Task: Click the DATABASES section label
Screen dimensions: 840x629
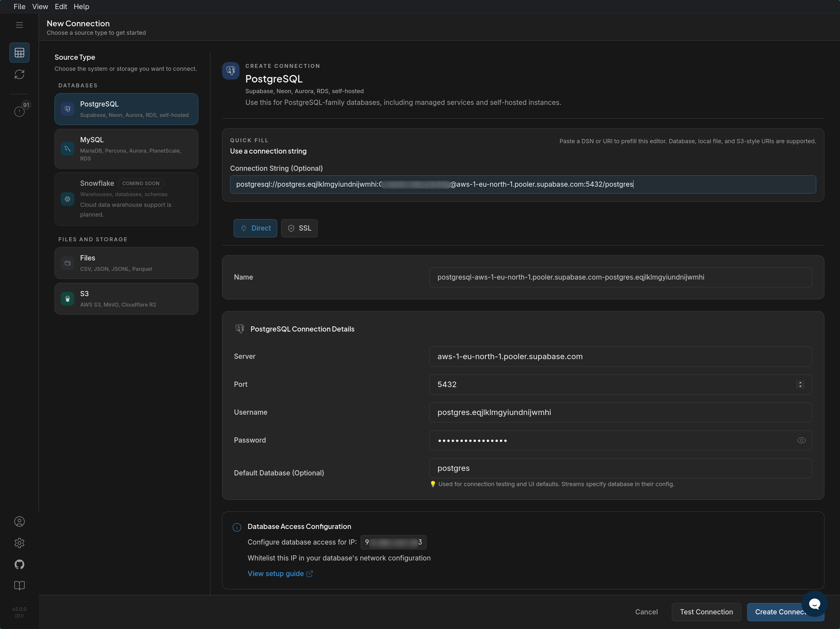Action: pyautogui.click(x=78, y=85)
